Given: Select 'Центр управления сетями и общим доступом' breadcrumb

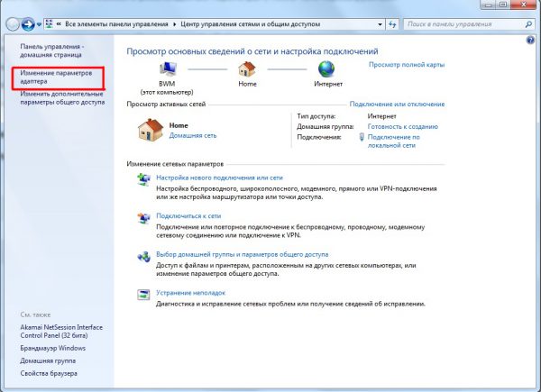Looking at the screenshot, I should point(251,24).
